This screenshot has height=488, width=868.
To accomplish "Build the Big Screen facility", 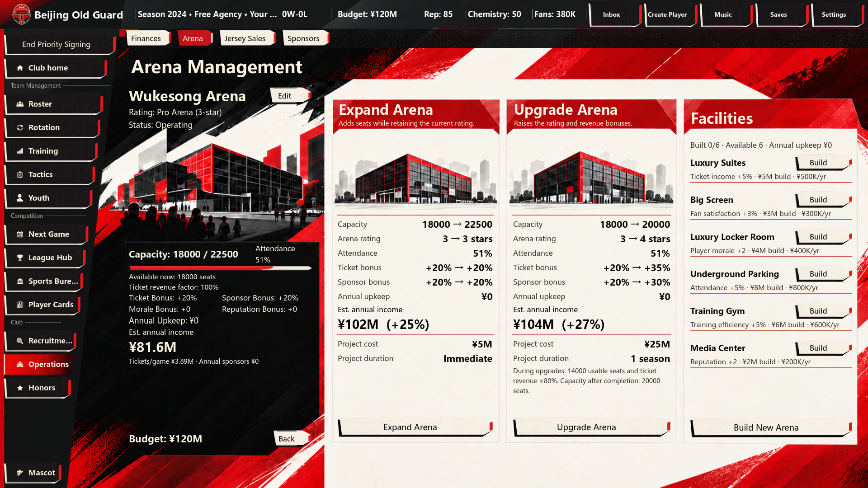I will tap(823, 200).
